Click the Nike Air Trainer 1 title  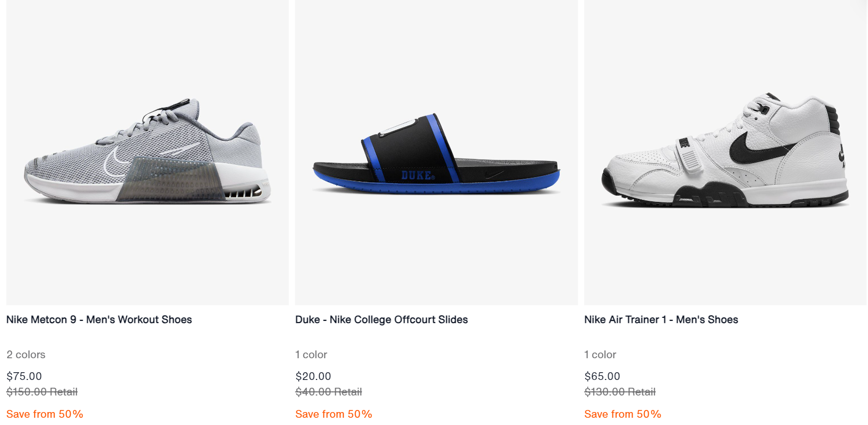click(x=661, y=319)
